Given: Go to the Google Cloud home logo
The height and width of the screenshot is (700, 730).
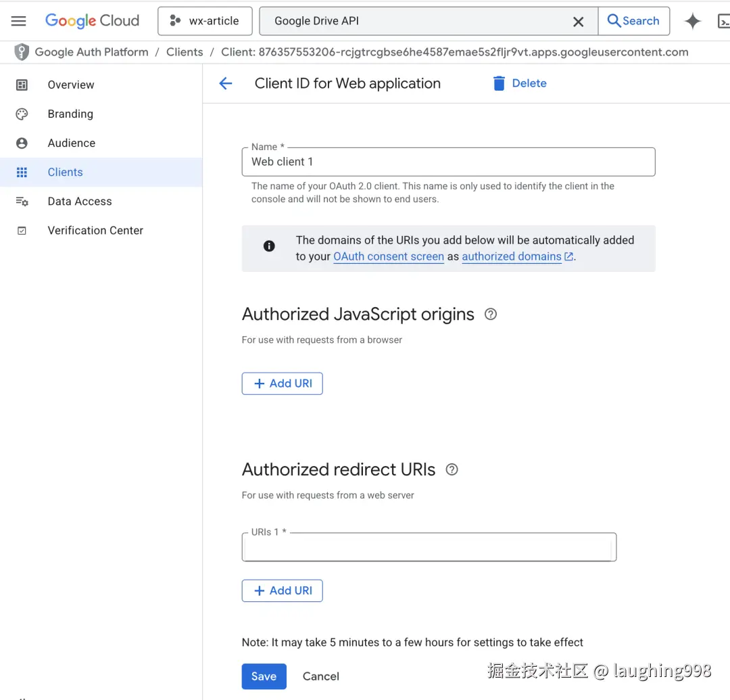Looking at the screenshot, I should point(92,21).
